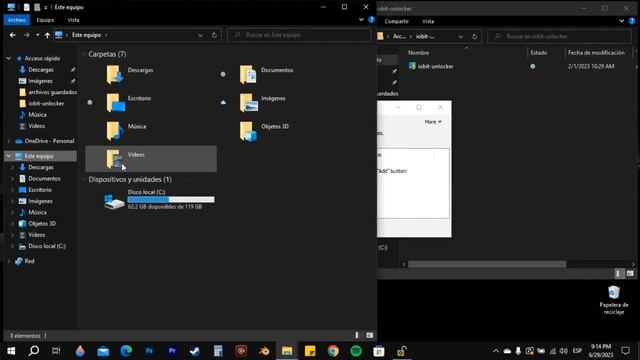Open recent locations dropdown arrow
This screenshot has width=640, height=360.
[38, 35]
